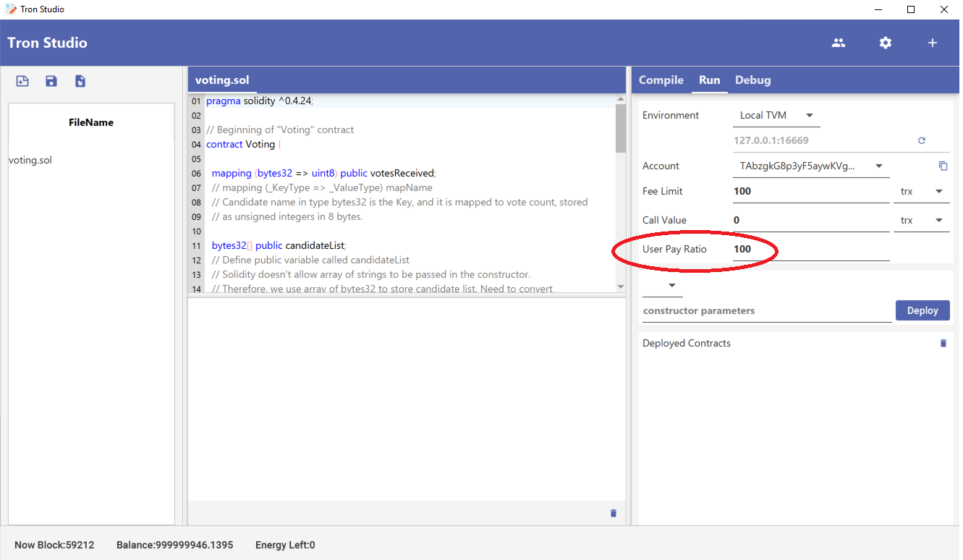Click the 'contract Voting' code line

243,145
